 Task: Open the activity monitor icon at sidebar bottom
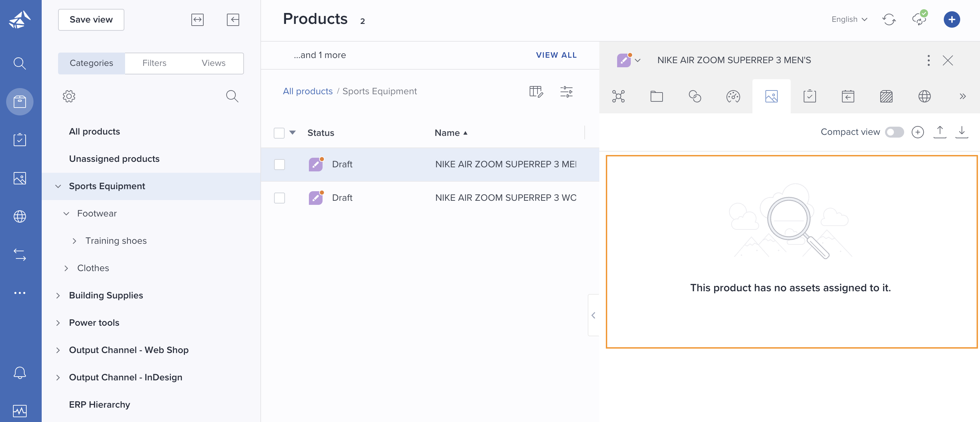[x=20, y=411]
